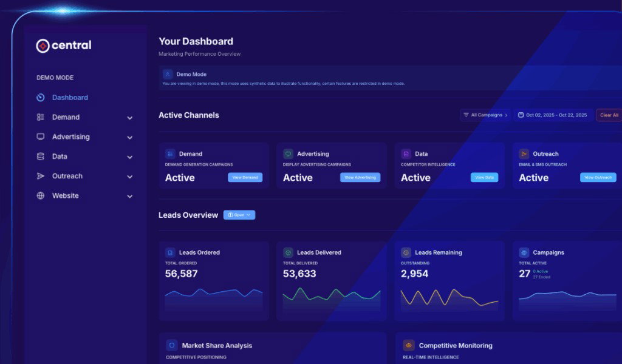Viewport: 622px width, 364px height.
Task: Click the Clear All button
Action: click(609, 115)
